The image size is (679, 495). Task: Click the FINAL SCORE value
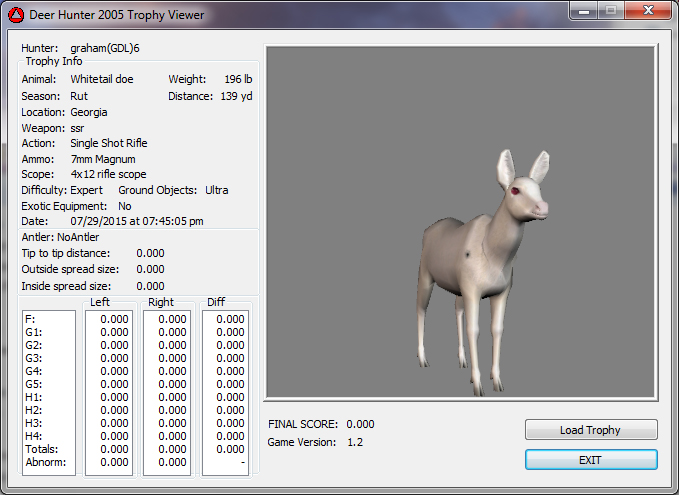click(x=361, y=424)
